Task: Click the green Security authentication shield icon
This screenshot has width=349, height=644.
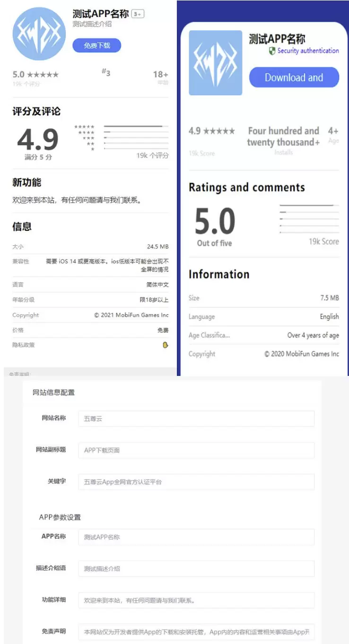Action: (272, 51)
